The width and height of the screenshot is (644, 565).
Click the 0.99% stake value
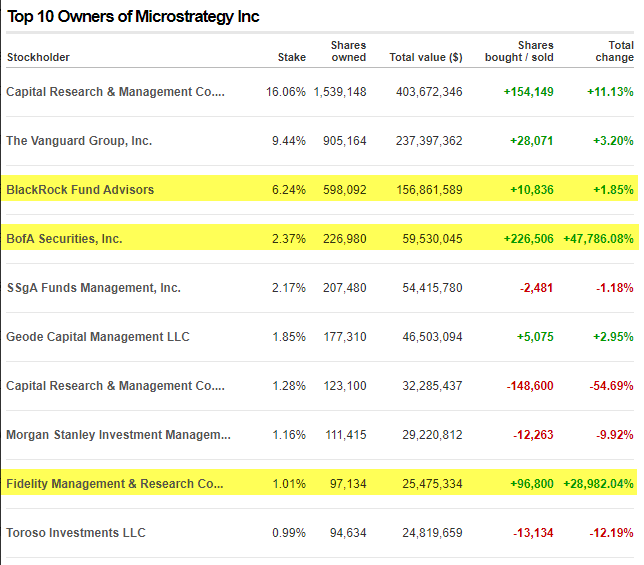click(289, 533)
